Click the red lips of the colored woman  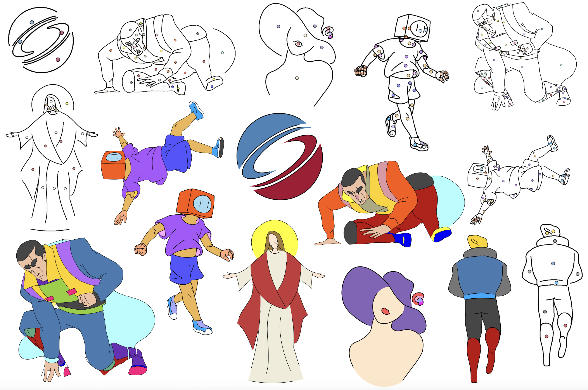(x=385, y=311)
